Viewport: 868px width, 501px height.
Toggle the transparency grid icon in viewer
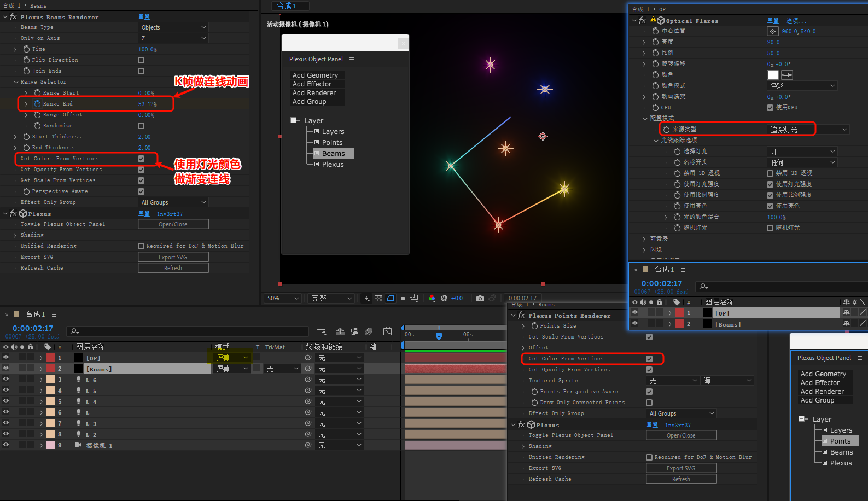point(378,298)
